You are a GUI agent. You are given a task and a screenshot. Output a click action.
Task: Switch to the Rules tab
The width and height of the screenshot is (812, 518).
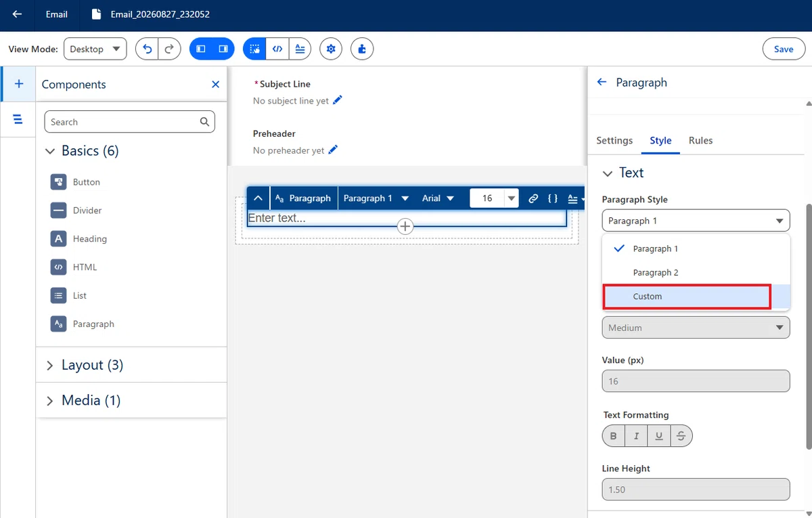pos(700,140)
